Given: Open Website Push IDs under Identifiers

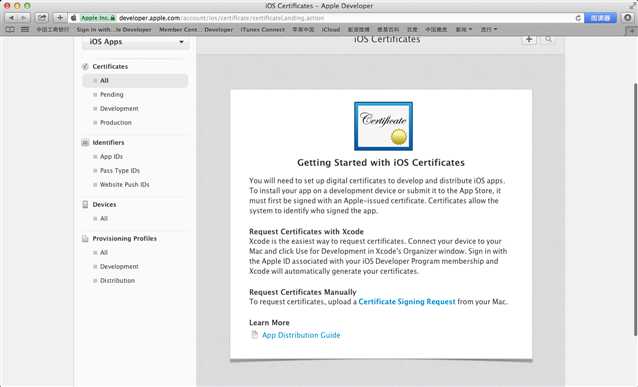Looking at the screenshot, I should click(x=125, y=185).
